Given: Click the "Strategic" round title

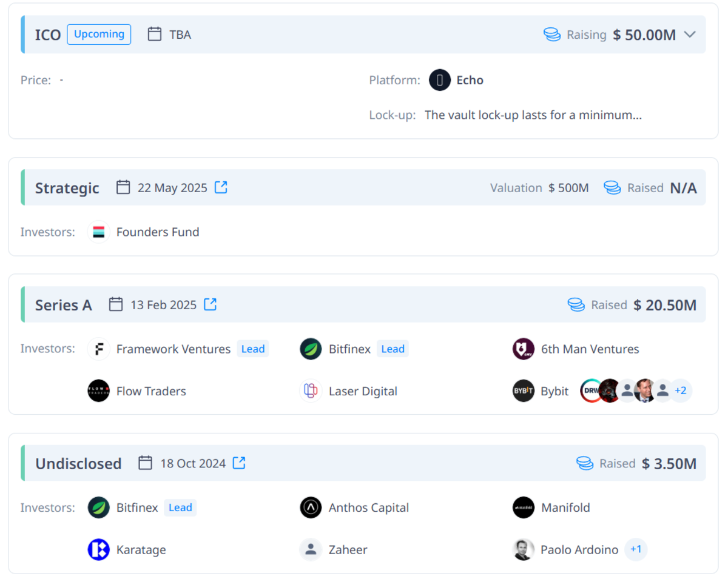Looking at the screenshot, I should tap(67, 188).
